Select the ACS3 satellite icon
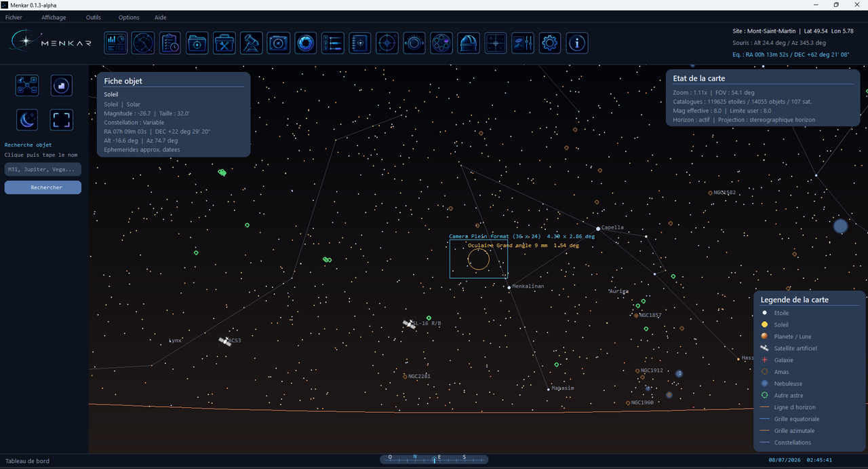The image size is (868, 469). (x=224, y=341)
